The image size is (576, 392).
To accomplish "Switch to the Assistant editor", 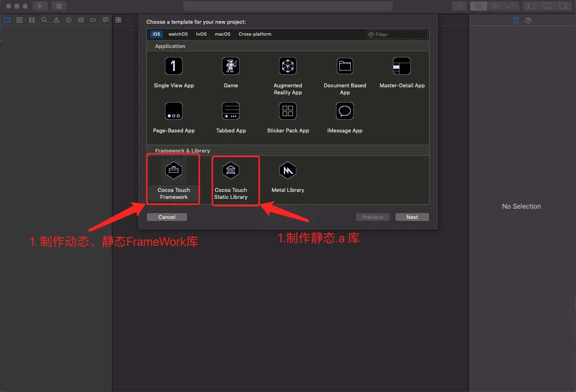I will tap(495, 6).
